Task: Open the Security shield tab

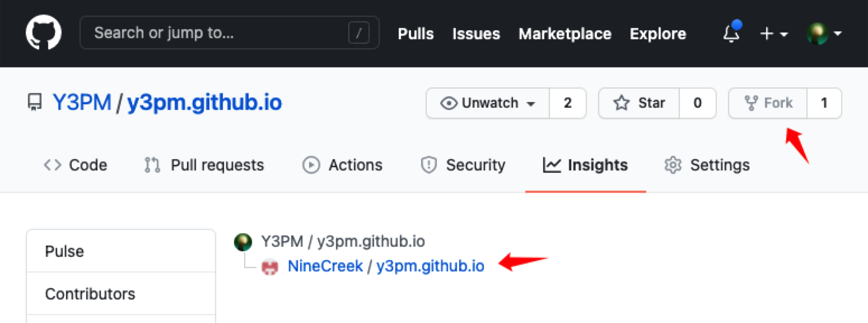Action: click(463, 165)
